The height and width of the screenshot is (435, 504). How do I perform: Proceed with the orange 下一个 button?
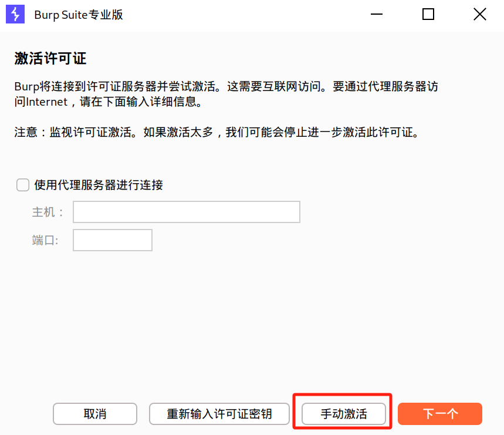(x=440, y=414)
